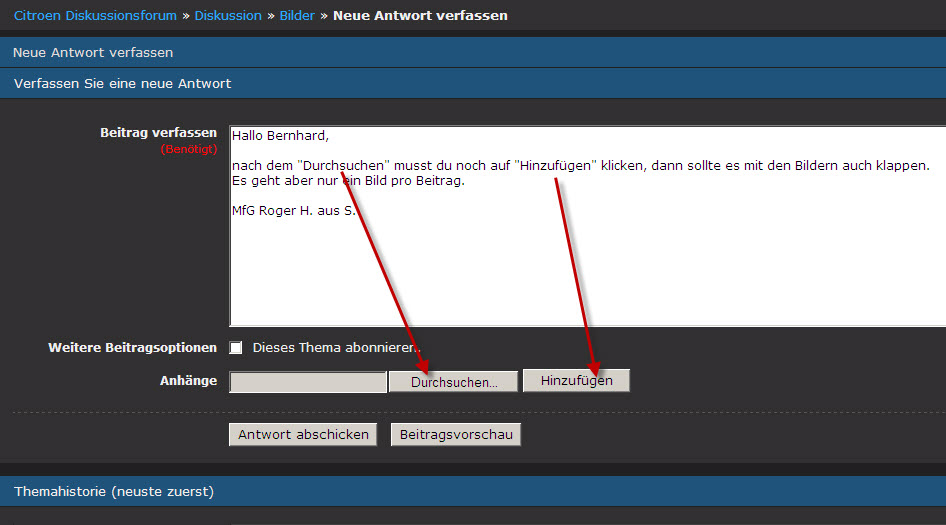Enable the 'Dieses Thema abonnieren' checkbox
The height and width of the screenshot is (525, 946).
point(236,348)
